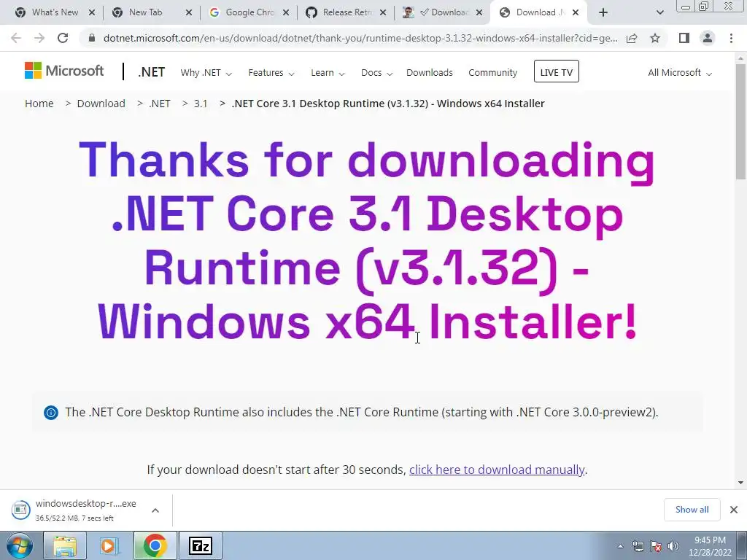
Task: Click the Microsoft logo
Action: (x=64, y=71)
